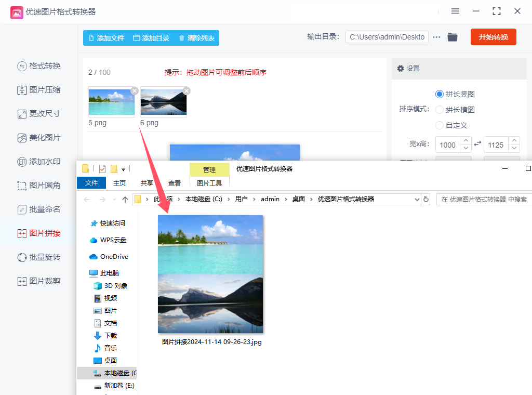Image resolution: width=532 pixels, height=395 pixels.
Task: Open the 查看 tab in Explorer
Action: [175, 183]
